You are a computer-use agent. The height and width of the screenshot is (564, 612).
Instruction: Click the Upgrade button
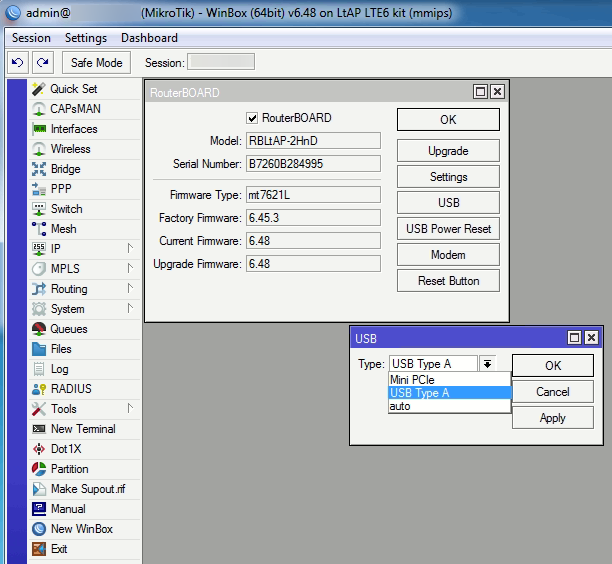pyautogui.click(x=448, y=151)
